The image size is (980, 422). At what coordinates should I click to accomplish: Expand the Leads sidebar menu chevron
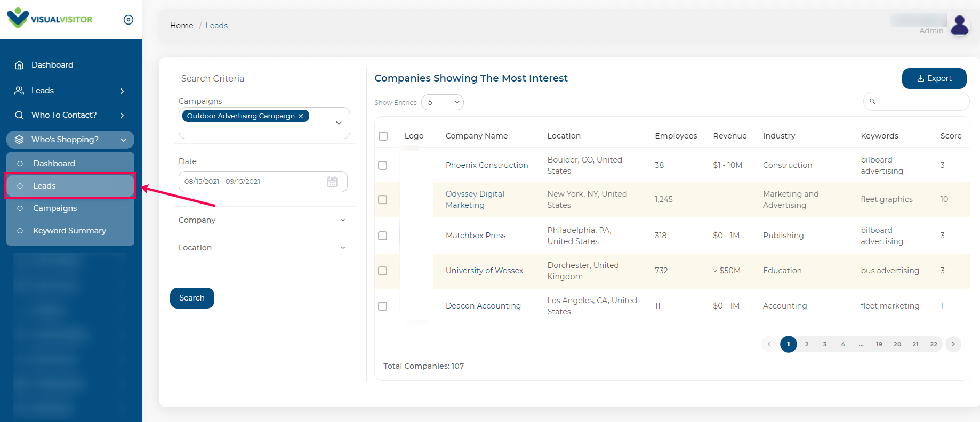[122, 91]
